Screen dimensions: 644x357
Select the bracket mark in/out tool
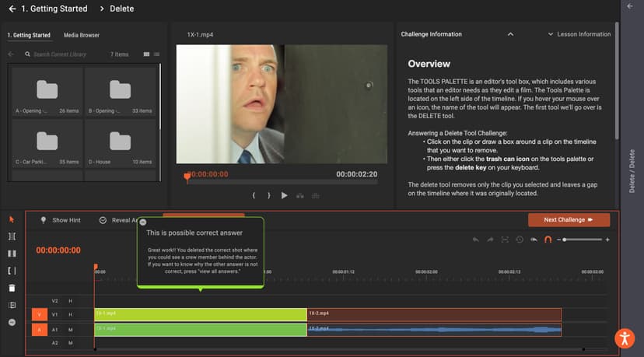pos(12,271)
